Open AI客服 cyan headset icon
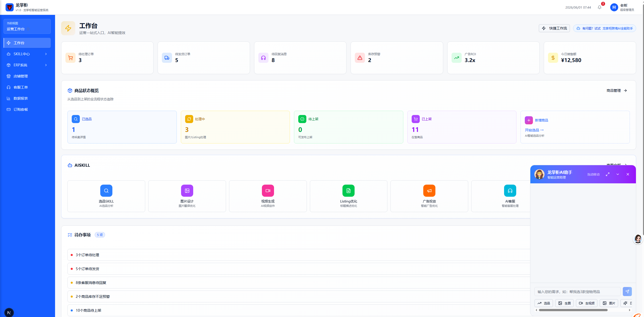Viewport: 644px width, 317px height. coord(510,191)
